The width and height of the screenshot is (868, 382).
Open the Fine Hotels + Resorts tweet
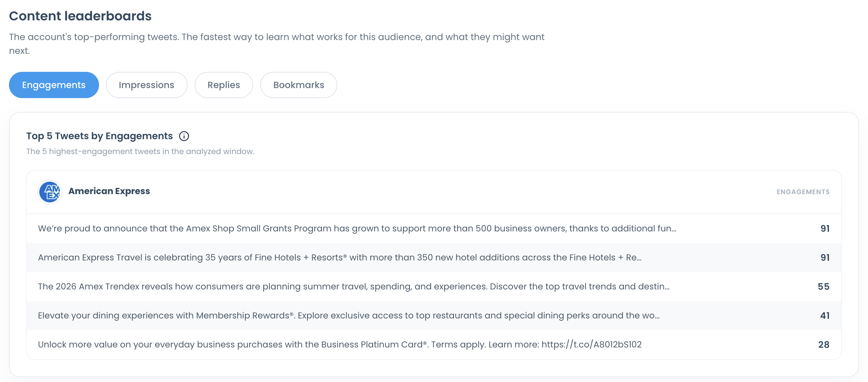pos(434,258)
